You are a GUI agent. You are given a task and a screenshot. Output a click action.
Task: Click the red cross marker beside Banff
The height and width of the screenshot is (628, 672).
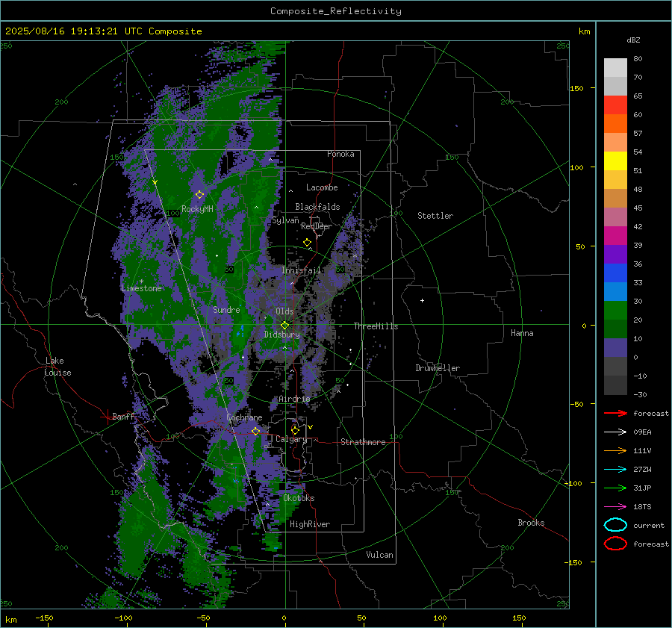click(x=107, y=417)
